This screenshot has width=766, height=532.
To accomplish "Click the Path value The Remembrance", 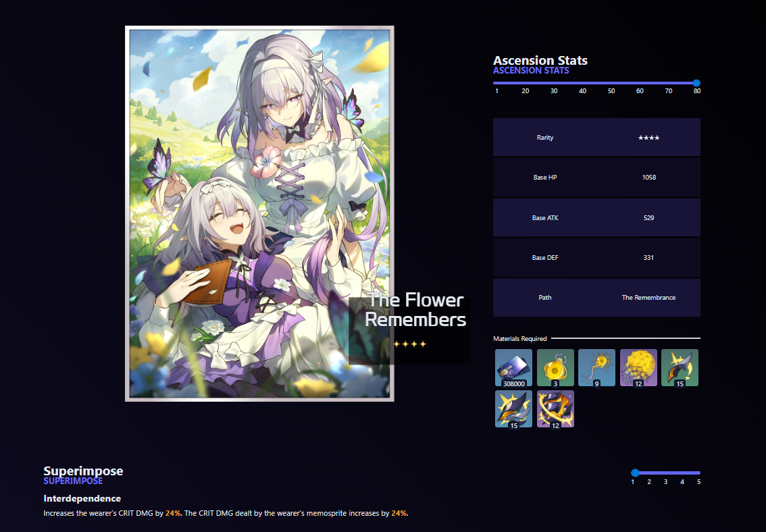I will click(648, 297).
